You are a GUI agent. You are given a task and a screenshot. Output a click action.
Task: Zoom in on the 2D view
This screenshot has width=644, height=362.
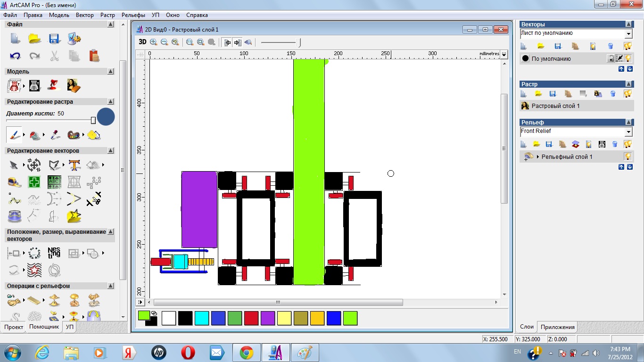pos(154,42)
